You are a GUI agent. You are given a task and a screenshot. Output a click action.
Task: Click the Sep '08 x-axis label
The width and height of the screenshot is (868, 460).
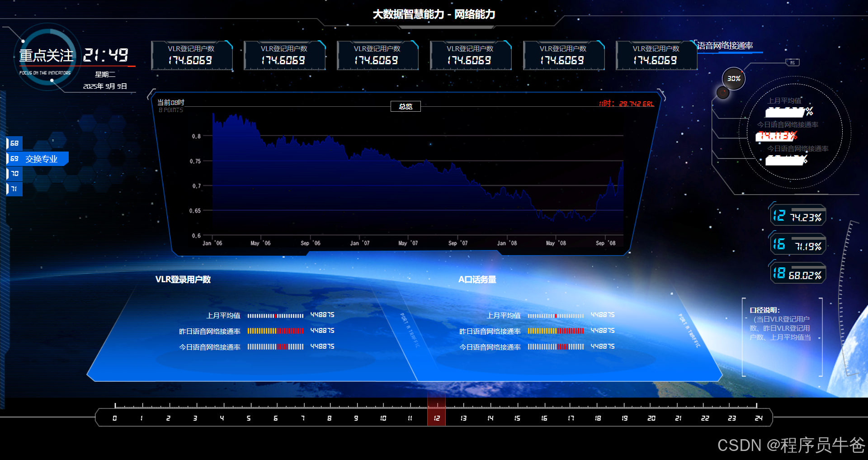pyautogui.click(x=606, y=243)
